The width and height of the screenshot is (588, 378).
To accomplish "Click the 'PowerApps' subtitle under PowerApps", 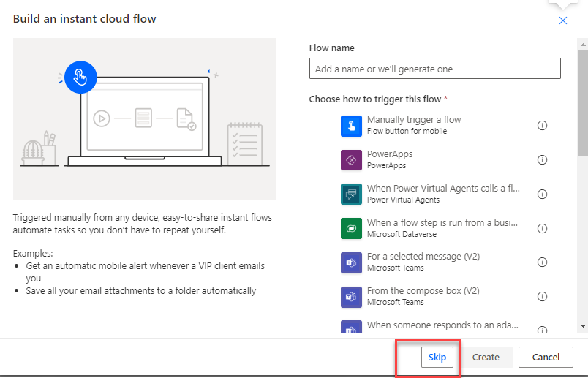I will (x=386, y=165).
